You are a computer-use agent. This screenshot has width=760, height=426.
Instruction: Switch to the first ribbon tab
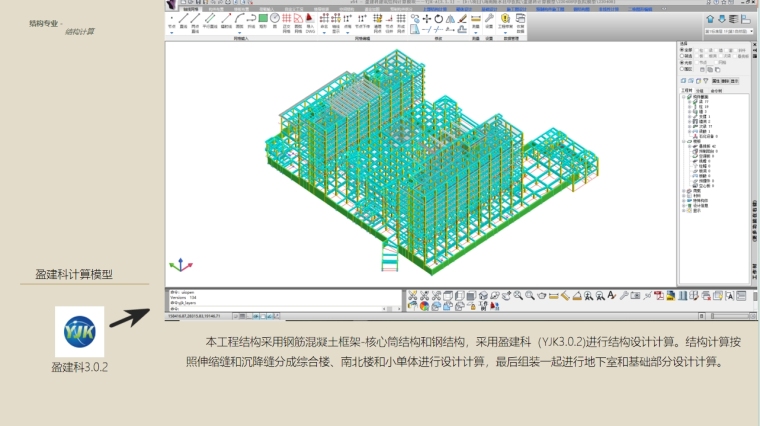point(192,9)
